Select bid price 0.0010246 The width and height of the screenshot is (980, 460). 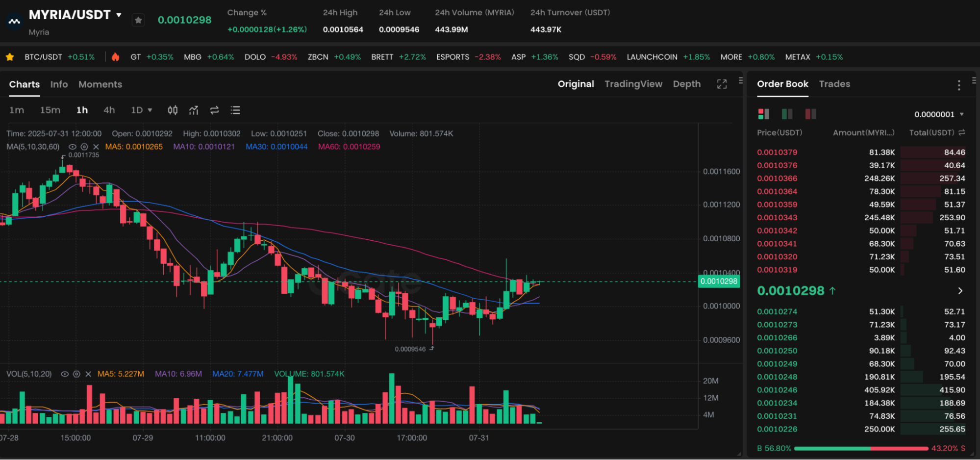point(777,390)
